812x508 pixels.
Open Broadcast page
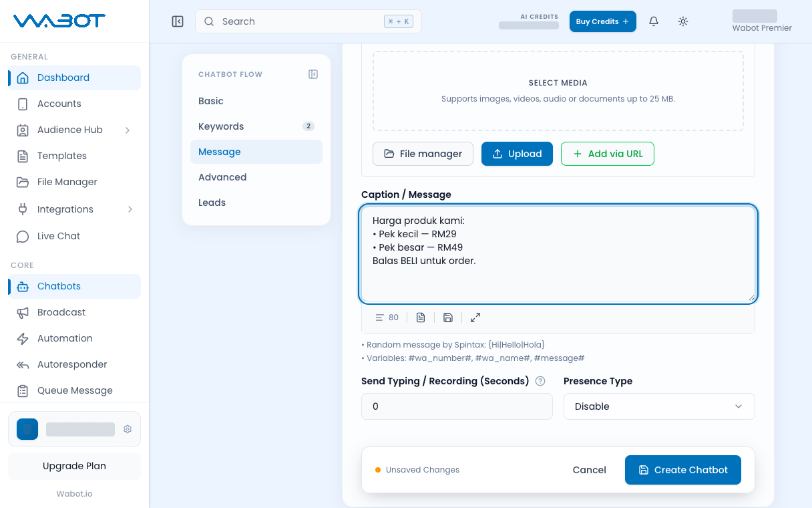click(x=74, y=312)
